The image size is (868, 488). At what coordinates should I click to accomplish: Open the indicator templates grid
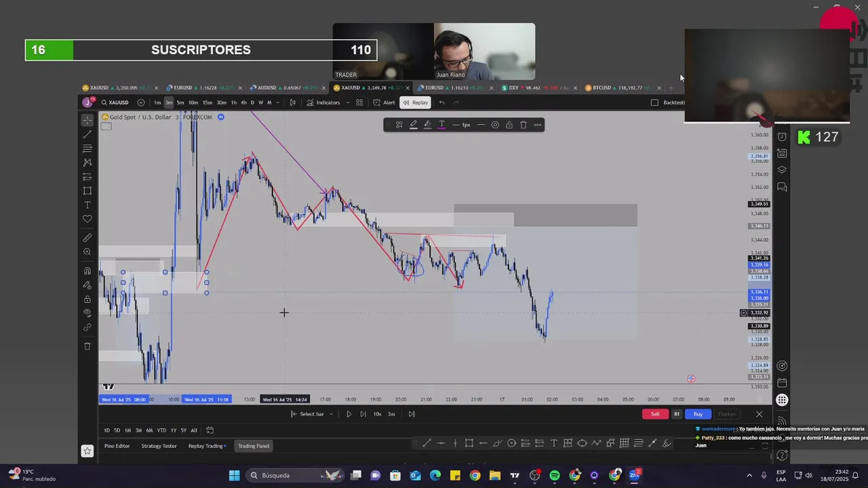tap(359, 102)
